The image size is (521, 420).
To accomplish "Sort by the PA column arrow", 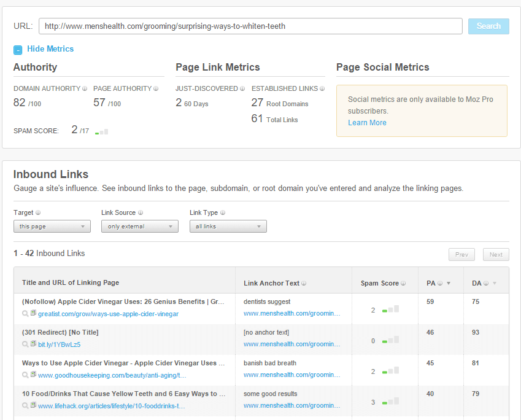I will click(x=449, y=284).
